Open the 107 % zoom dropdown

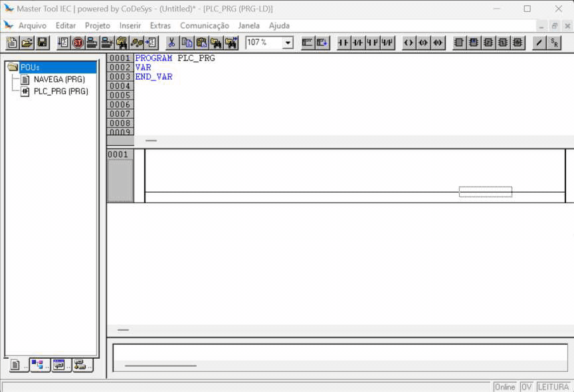[288, 43]
